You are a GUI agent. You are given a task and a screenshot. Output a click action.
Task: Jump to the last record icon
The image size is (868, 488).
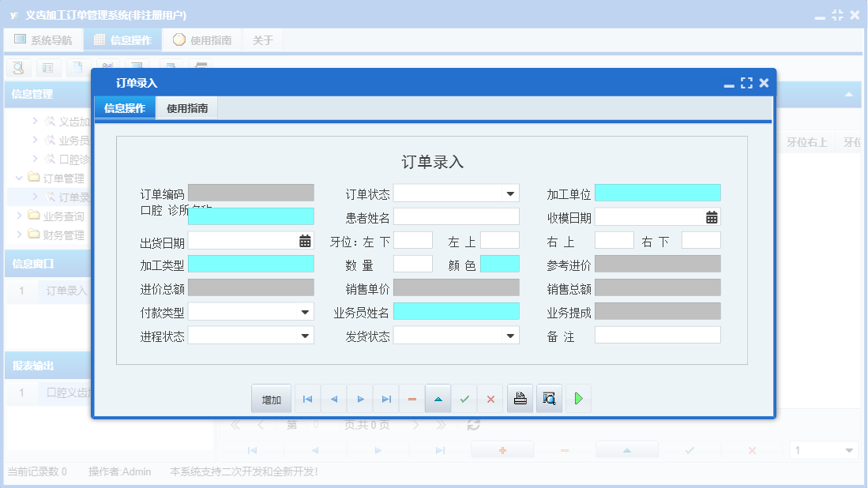pos(385,399)
